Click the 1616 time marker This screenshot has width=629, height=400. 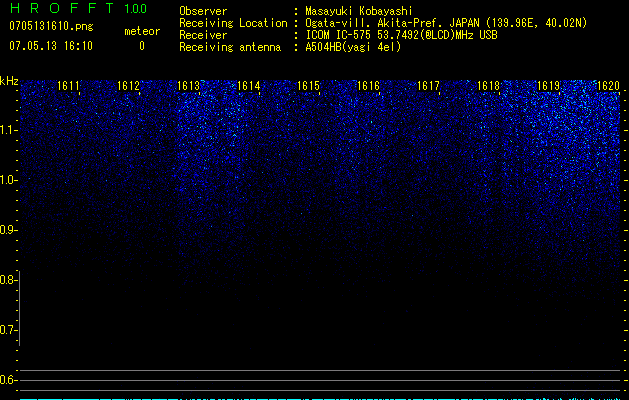coord(368,86)
